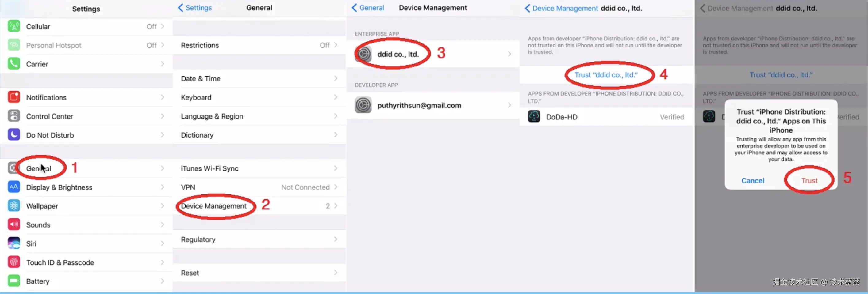Tap the Control Center toggles icon

click(14, 116)
